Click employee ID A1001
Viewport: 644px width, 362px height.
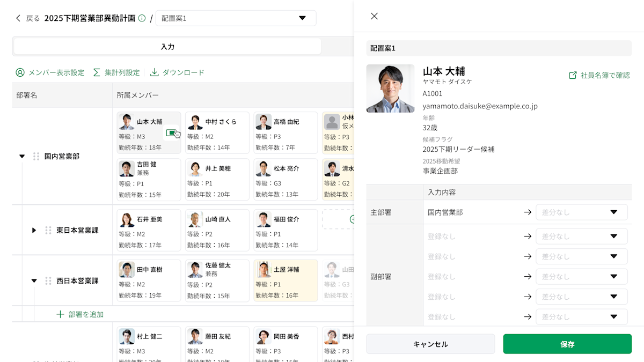(x=433, y=93)
